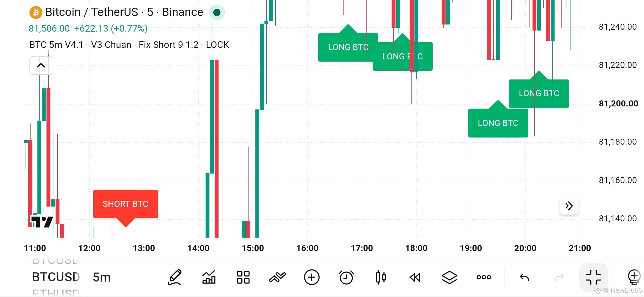This screenshot has height=297, width=644.
Task: Open the indicators chart icon
Action: (x=209, y=277)
